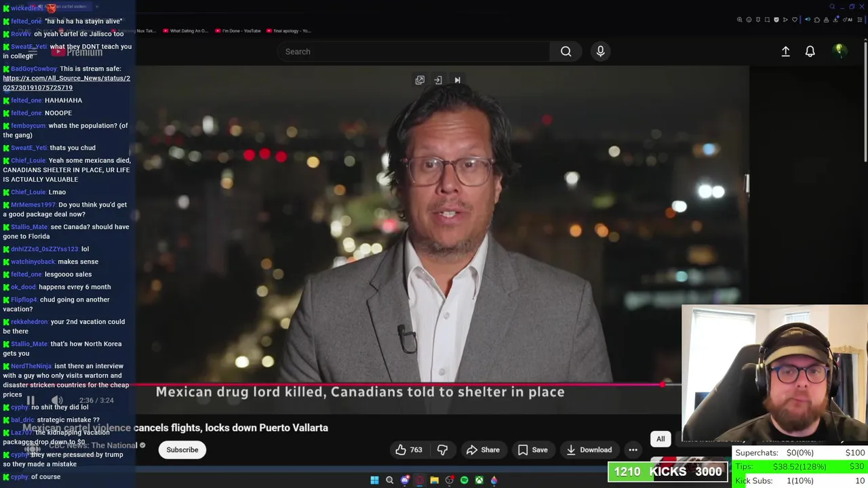Open the browser profile person icon
868x488 pixels.
pos(826,20)
